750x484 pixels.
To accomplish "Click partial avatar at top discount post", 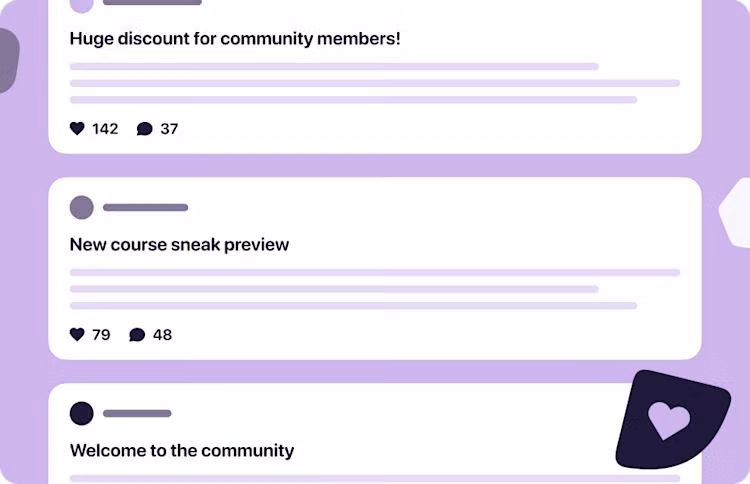I will click(82, 4).
